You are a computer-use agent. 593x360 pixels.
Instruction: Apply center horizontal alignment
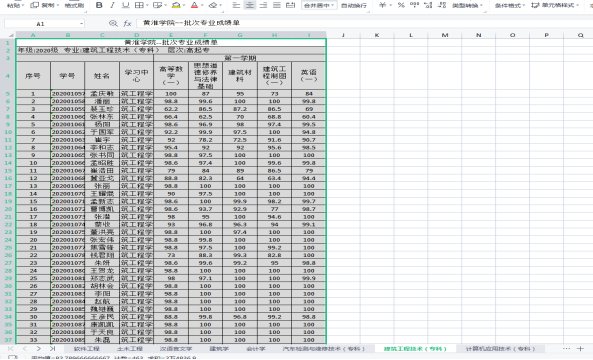pyautogui.click(x=250, y=5)
